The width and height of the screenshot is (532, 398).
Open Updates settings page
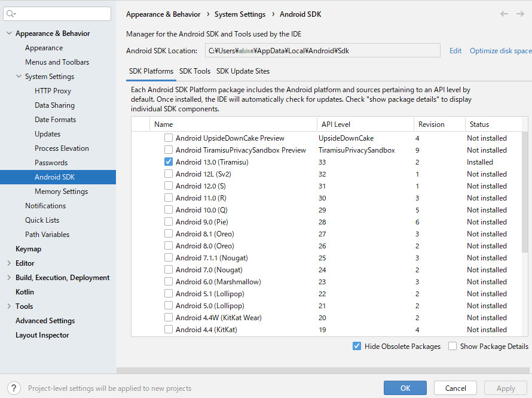(x=47, y=134)
